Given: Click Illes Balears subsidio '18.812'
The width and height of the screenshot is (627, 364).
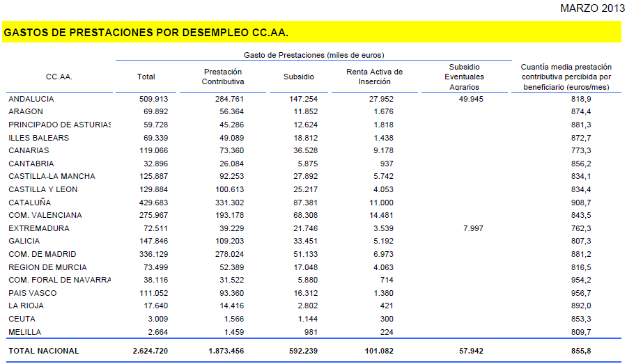Looking at the screenshot, I should 306,138.
